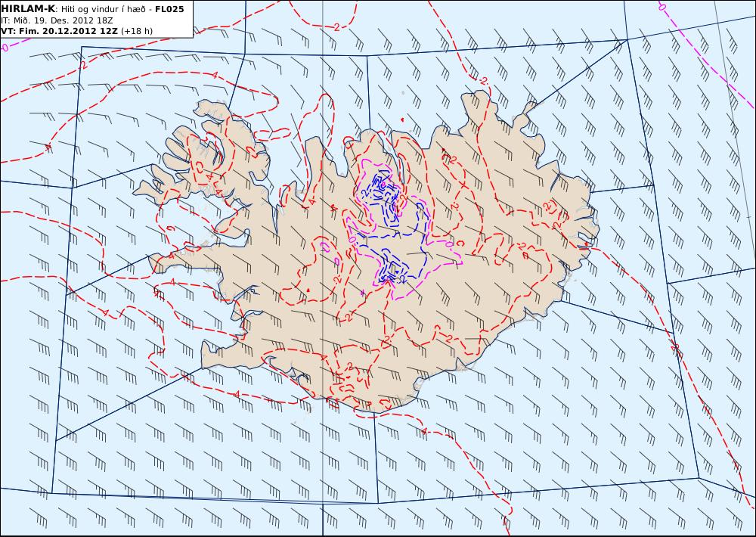
Task: Click the forecast offset "(+18 h)" text
Action: click(x=136, y=31)
